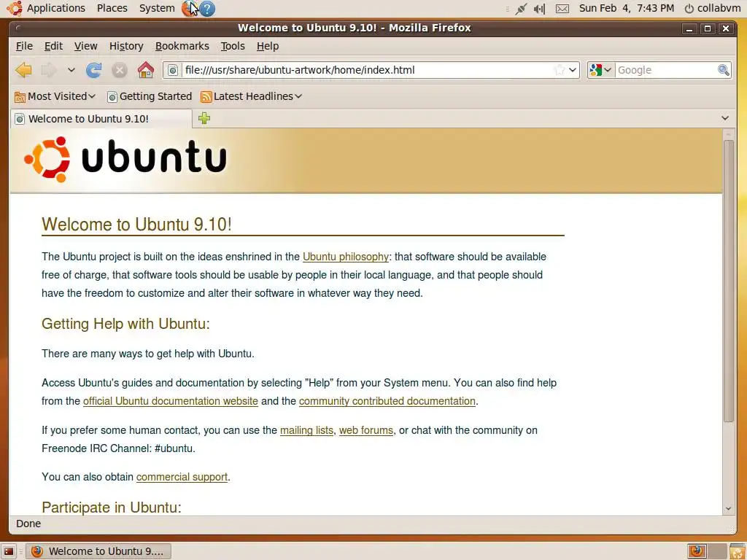Follow the Ubuntu philosophy link
This screenshot has width=747, height=560.
tap(346, 257)
